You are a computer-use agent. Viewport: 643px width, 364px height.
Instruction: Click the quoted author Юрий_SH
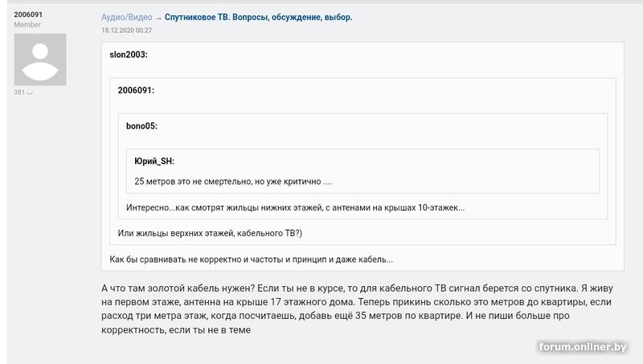154,161
